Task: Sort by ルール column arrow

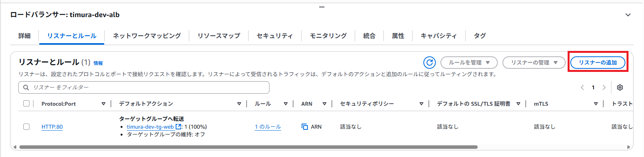Action: pos(286,104)
